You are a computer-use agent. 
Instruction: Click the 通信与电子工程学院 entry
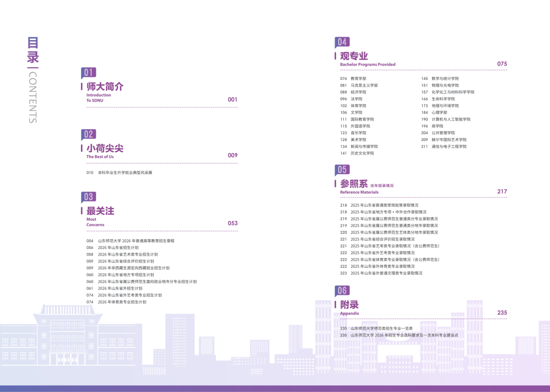444,147
